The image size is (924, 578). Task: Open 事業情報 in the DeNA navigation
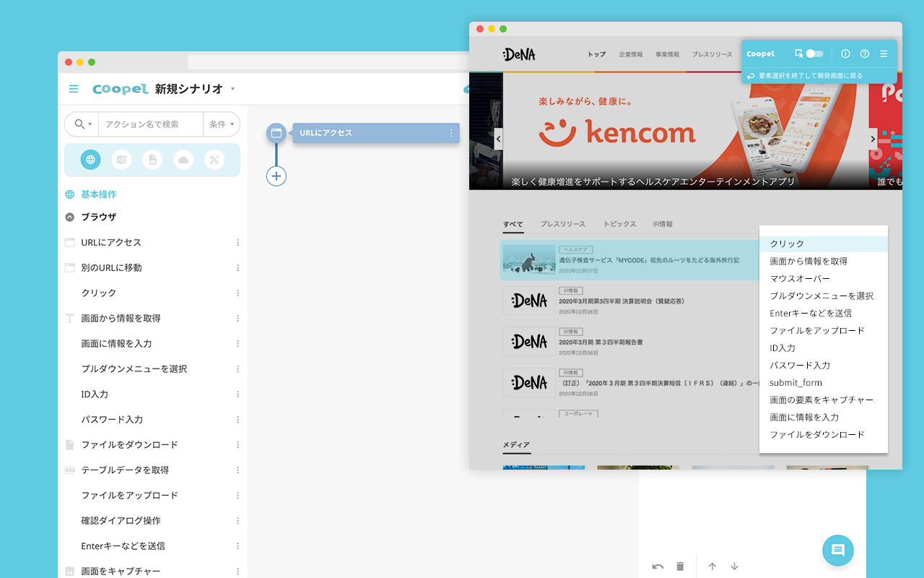[x=667, y=54]
